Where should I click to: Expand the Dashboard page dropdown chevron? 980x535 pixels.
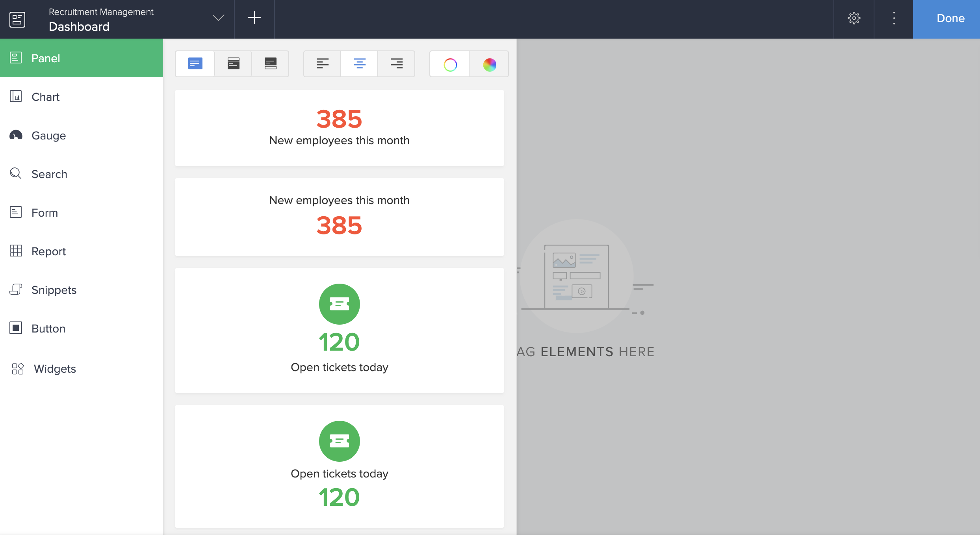pyautogui.click(x=218, y=18)
